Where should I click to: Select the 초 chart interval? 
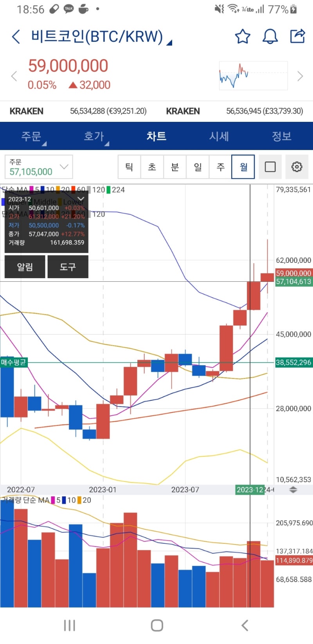point(152,167)
